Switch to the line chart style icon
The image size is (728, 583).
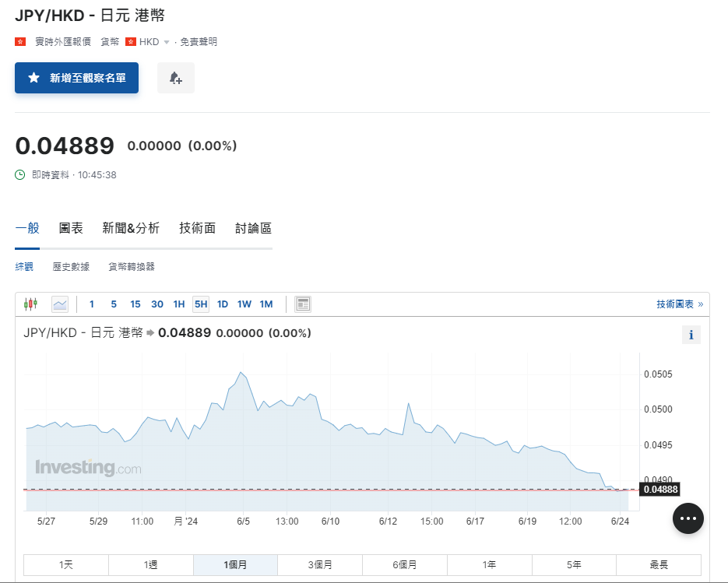point(60,304)
